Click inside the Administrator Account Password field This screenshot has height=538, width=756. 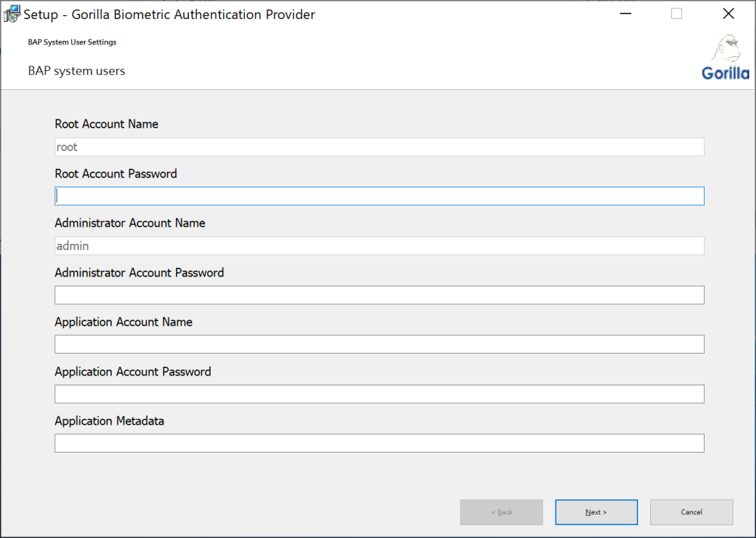tap(378, 295)
